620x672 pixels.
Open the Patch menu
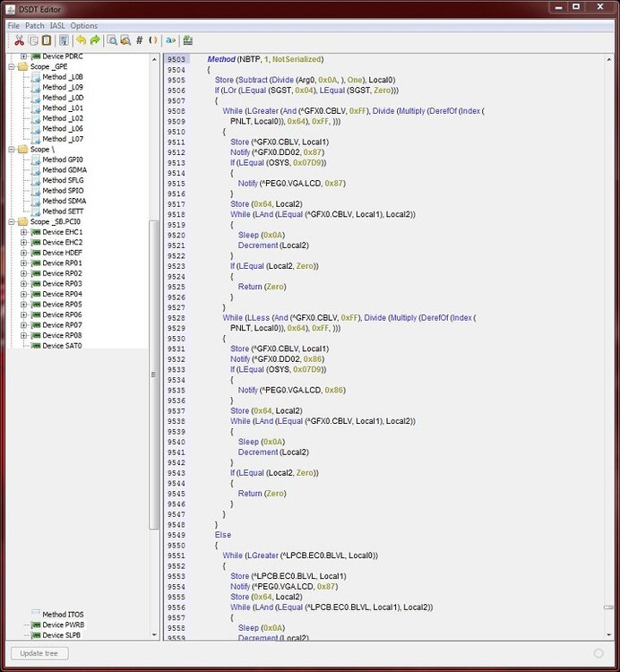pos(34,26)
